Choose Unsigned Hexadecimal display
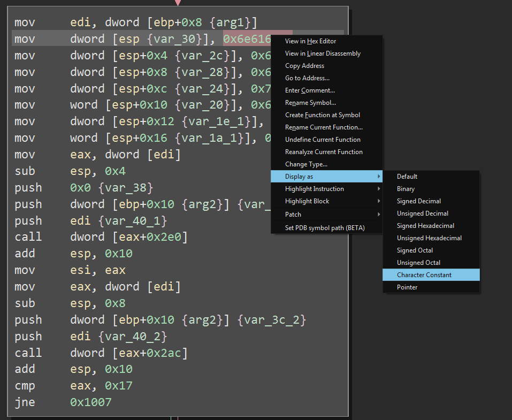 click(431, 238)
